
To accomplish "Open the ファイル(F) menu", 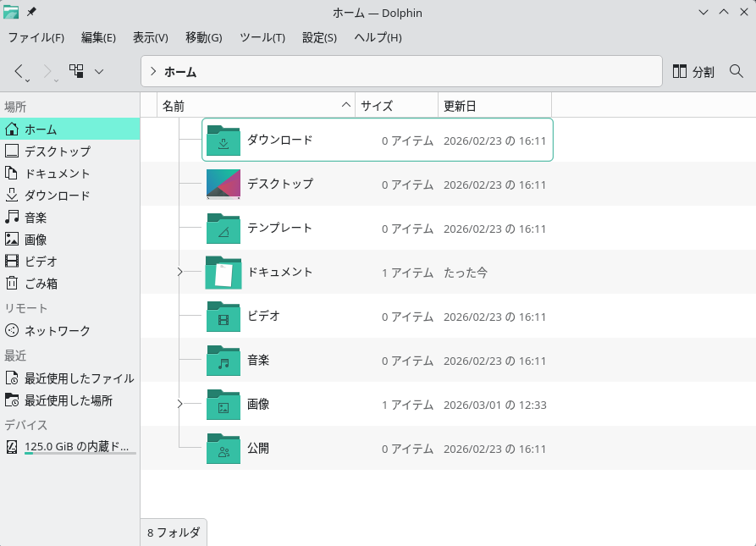I will (x=36, y=38).
